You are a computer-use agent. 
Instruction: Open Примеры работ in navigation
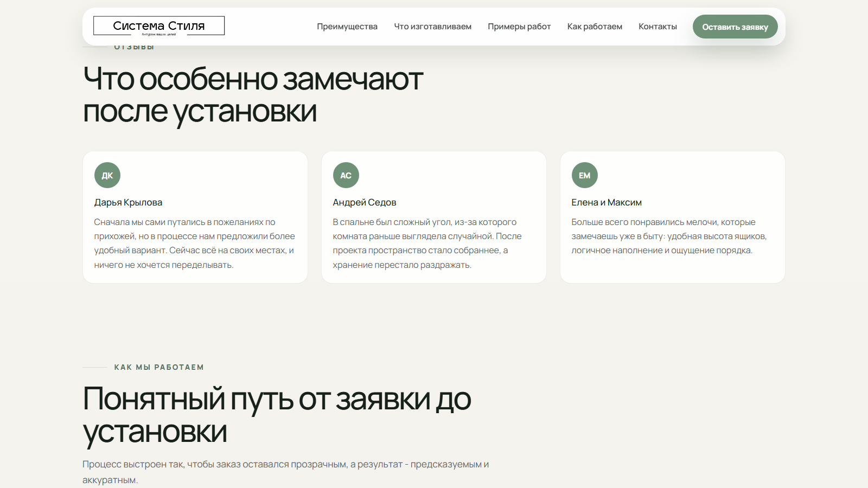519,27
